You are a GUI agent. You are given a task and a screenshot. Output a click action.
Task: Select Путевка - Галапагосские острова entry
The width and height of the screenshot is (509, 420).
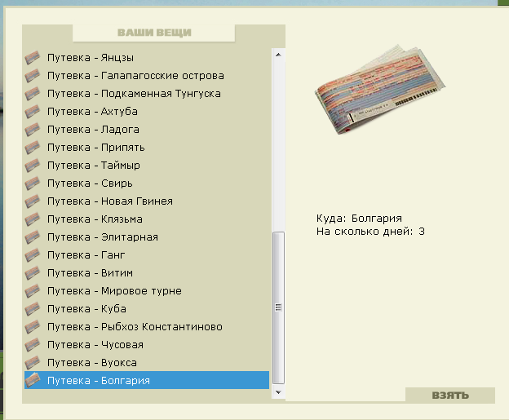[x=147, y=76]
